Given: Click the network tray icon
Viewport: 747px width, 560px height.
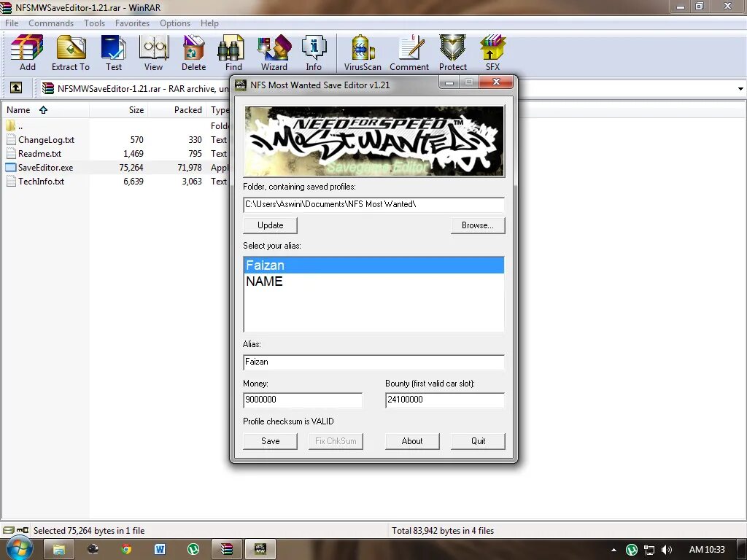Looking at the screenshot, I should (649, 550).
